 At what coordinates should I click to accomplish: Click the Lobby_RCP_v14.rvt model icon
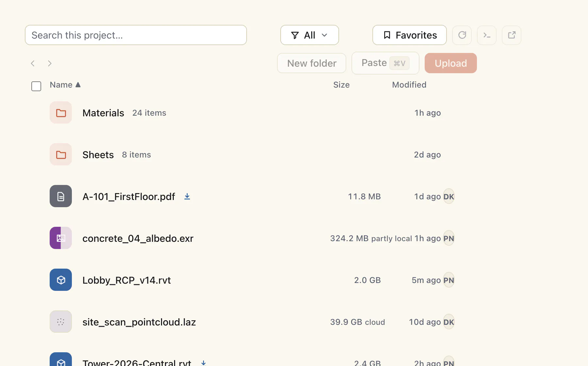(61, 280)
